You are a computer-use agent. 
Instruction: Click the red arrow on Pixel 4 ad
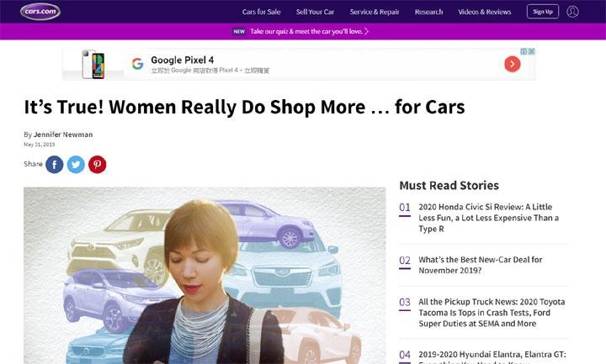(x=512, y=64)
